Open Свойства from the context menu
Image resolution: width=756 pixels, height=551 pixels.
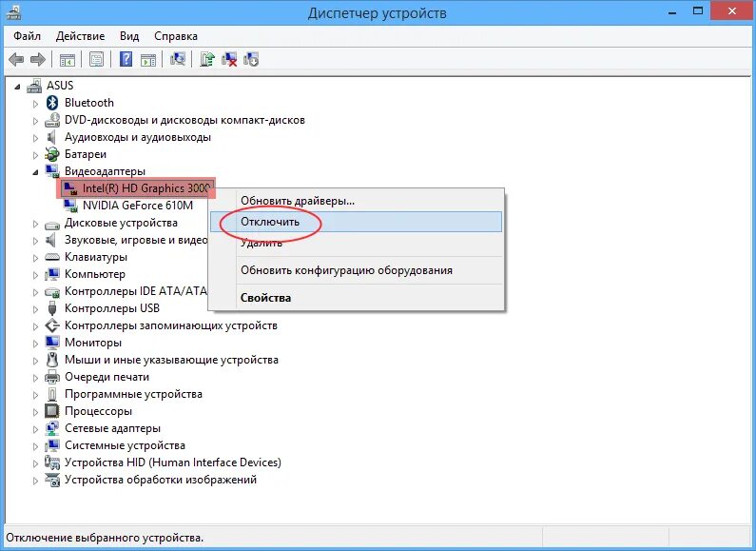coord(357,298)
